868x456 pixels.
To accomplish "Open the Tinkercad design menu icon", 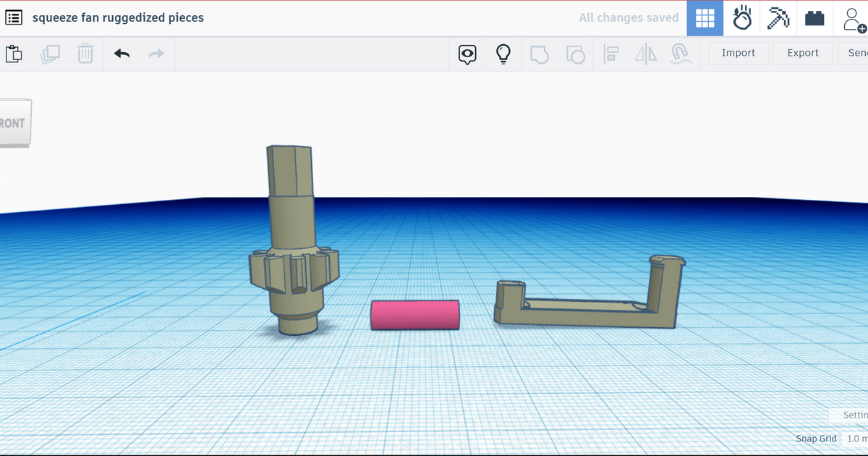I will point(14,17).
